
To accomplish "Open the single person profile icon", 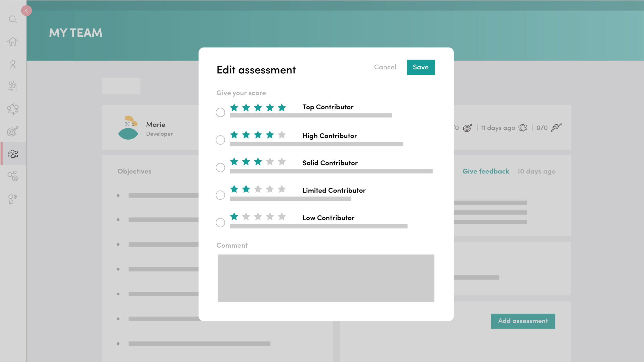I will (x=13, y=65).
